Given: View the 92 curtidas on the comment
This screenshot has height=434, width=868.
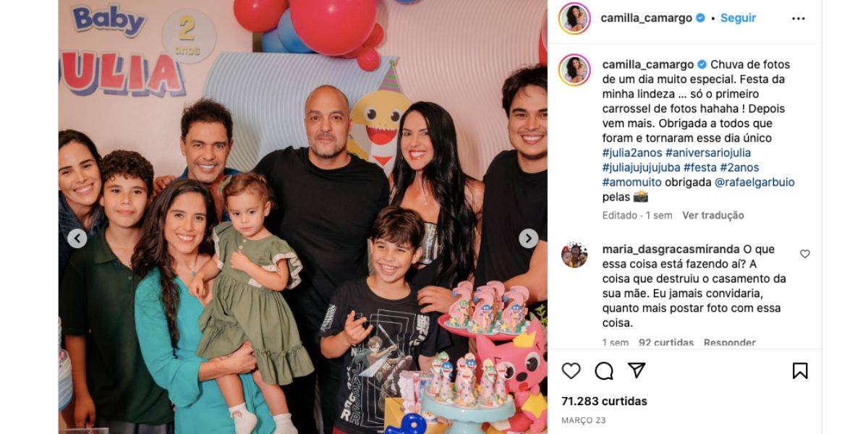Looking at the screenshot, I should (666, 343).
